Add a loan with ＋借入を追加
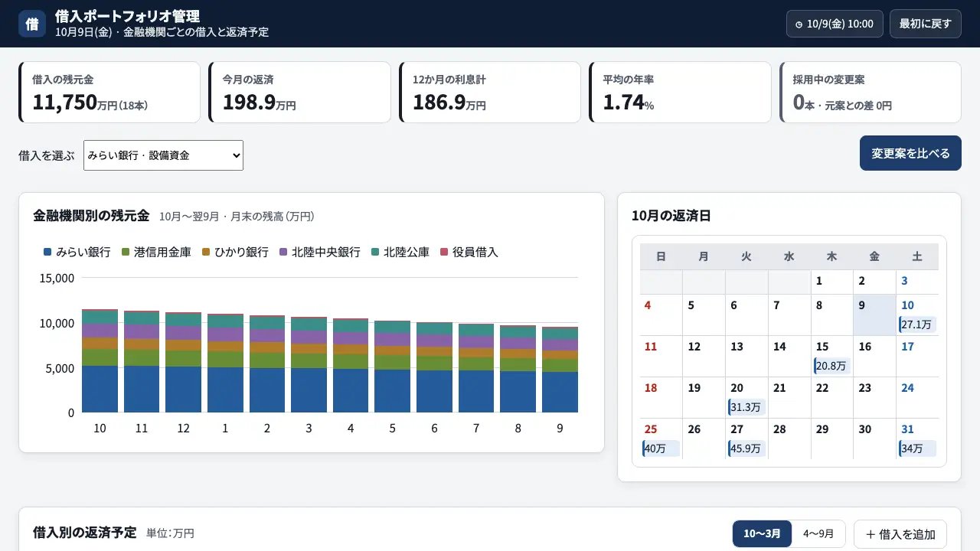This screenshot has width=980, height=551. point(900,534)
